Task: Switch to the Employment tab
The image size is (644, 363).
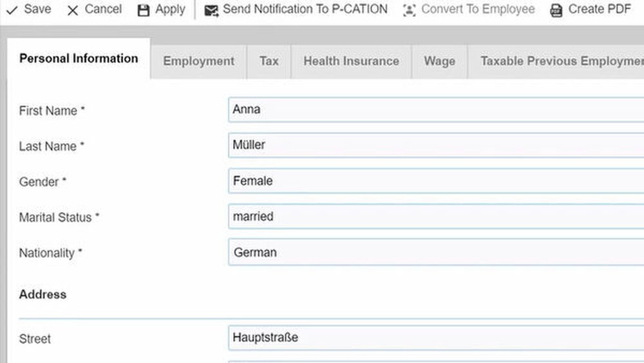Action: (x=198, y=61)
